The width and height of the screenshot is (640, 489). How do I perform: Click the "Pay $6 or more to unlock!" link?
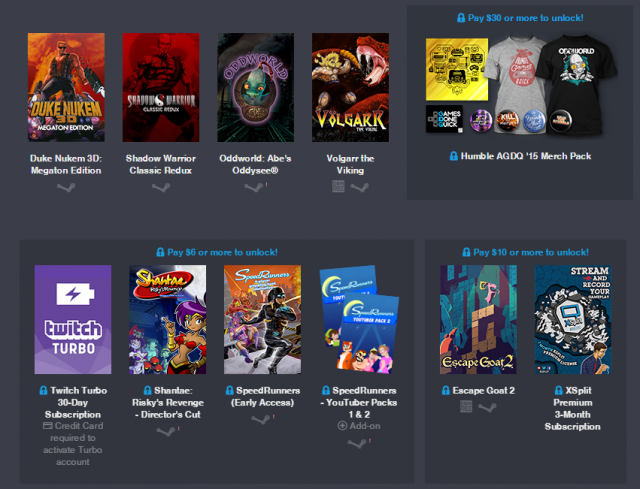(216, 252)
